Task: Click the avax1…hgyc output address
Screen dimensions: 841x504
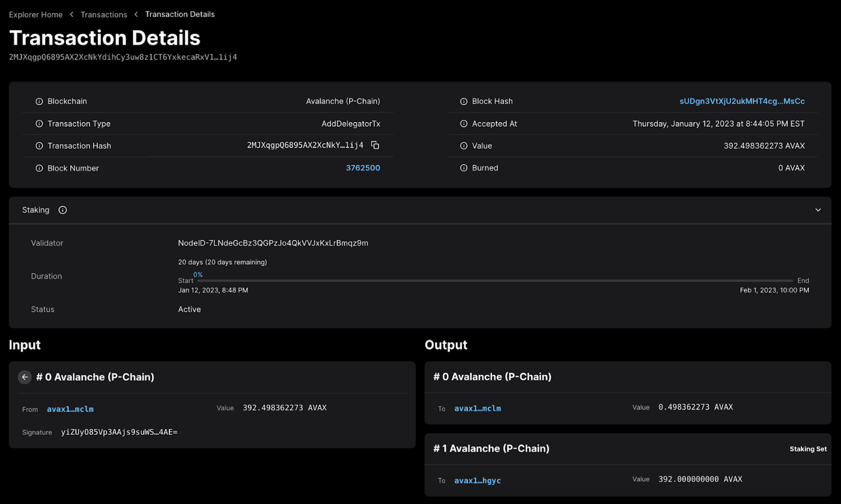Action: click(x=477, y=480)
